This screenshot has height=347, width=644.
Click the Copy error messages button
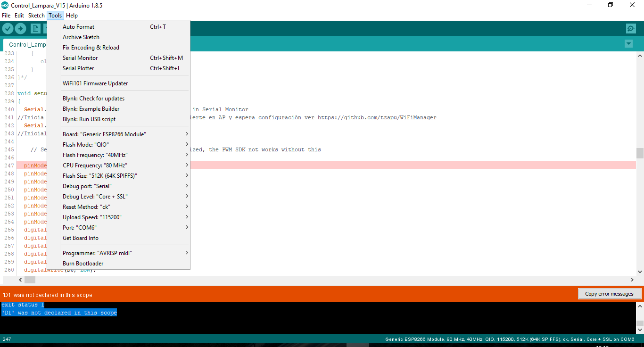(x=609, y=294)
